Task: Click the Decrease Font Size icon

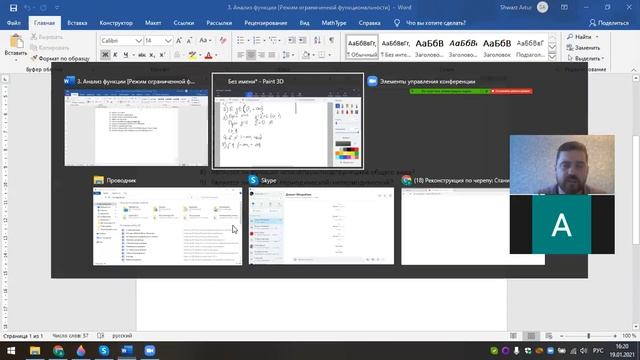Action: 189,40
